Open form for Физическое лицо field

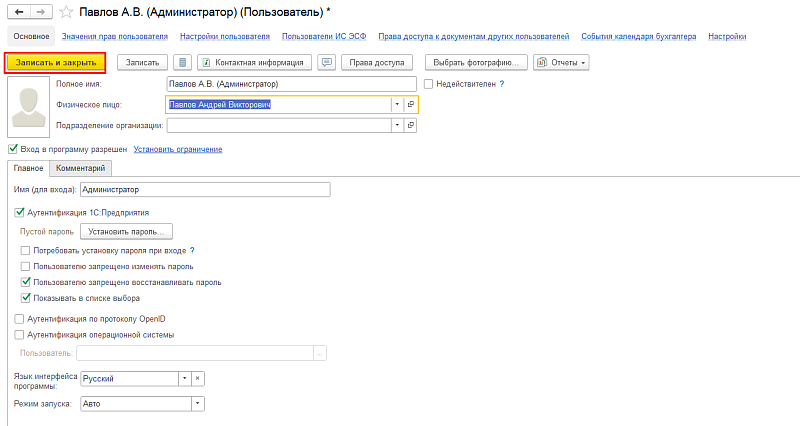pos(410,104)
